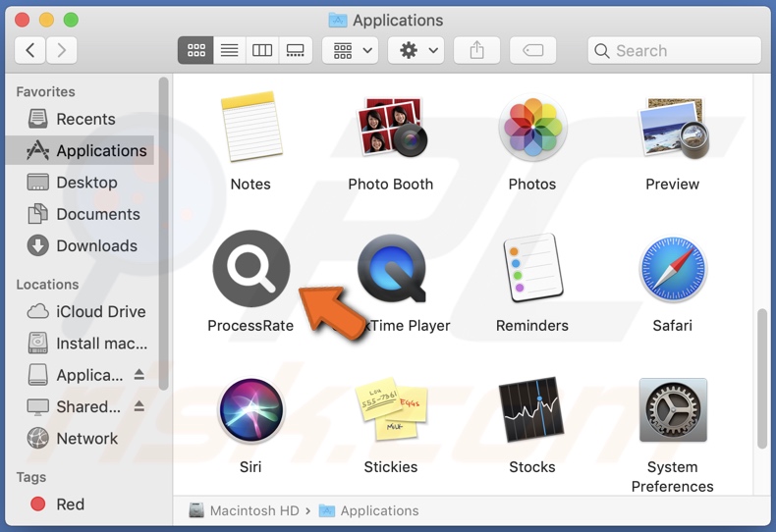Click the System Preferences name label
Screen dimensions: 776x532
click(673, 477)
